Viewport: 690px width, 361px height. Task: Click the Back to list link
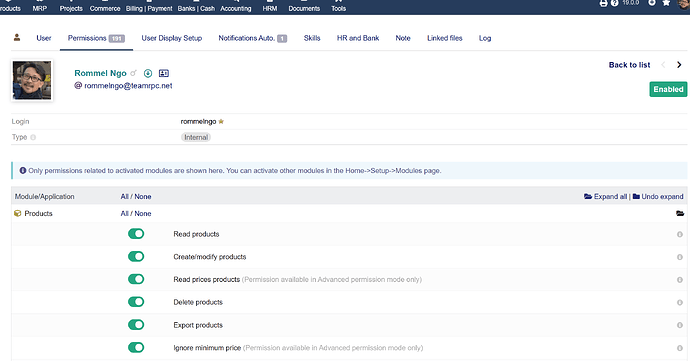[629, 65]
